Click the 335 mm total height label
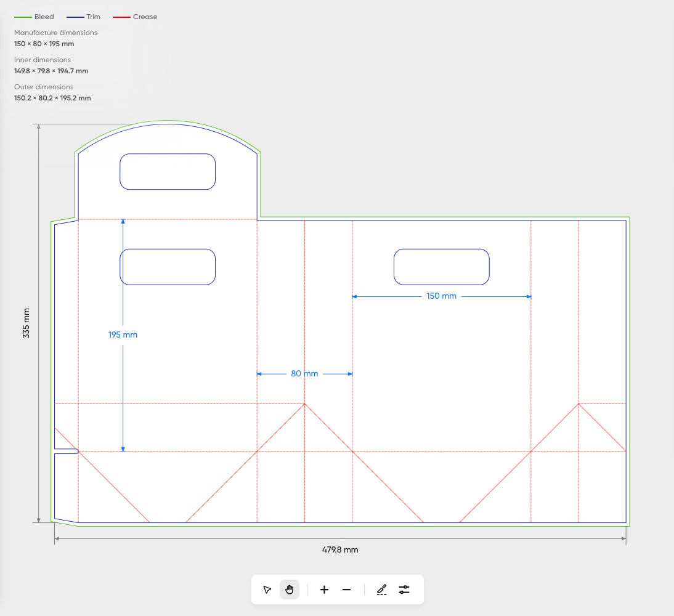This screenshot has width=674, height=616. click(x=26, y=323)
